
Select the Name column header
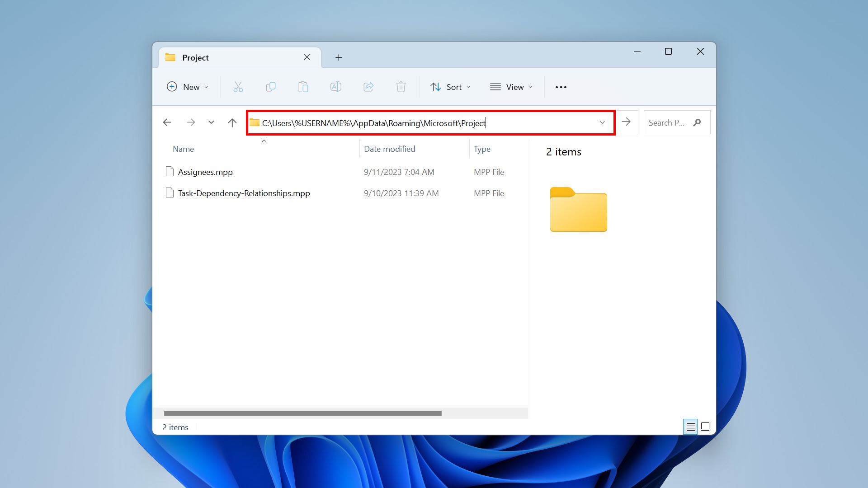183,149
